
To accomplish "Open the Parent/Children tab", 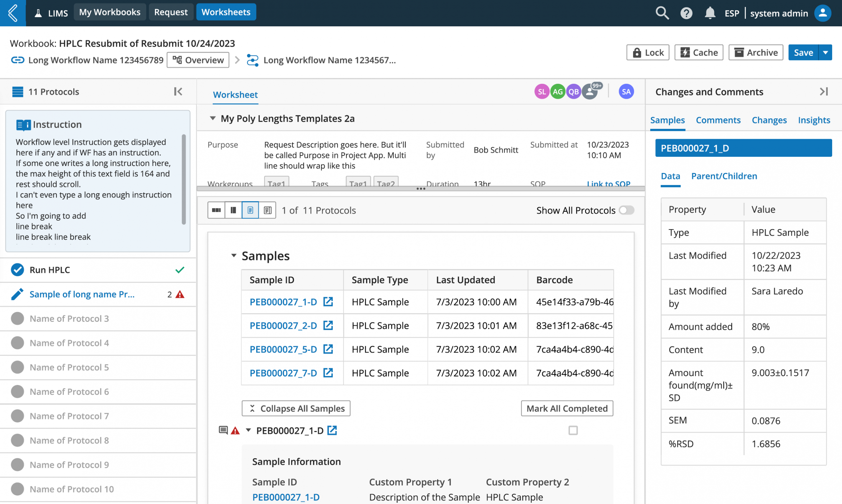I will click(x=724, y=176).
